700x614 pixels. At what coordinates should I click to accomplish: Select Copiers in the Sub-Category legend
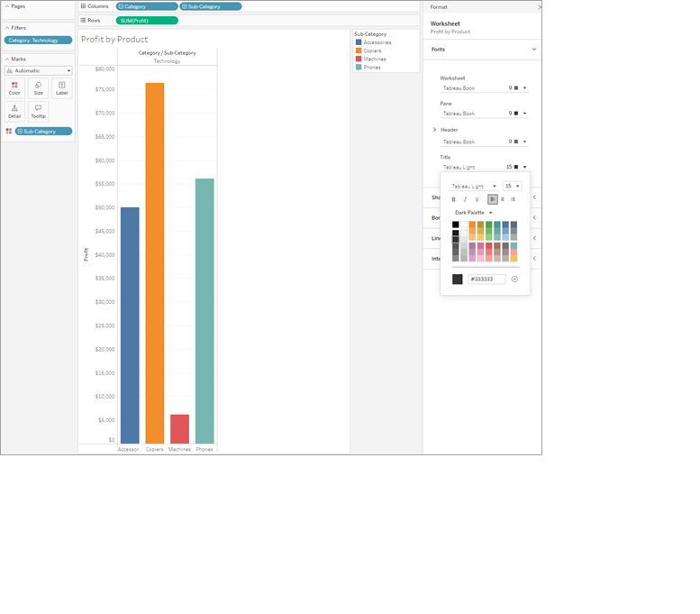click(368, 51)
